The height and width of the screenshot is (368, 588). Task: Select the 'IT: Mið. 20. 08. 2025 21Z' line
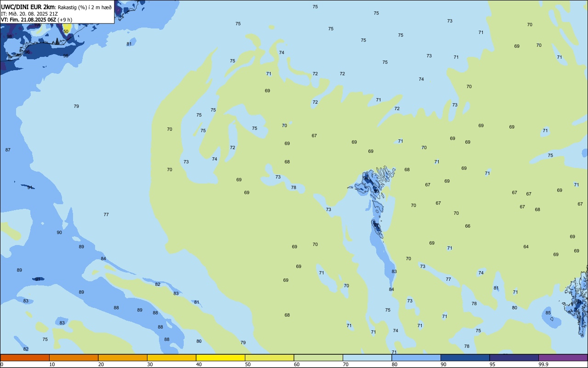point(29,14)
